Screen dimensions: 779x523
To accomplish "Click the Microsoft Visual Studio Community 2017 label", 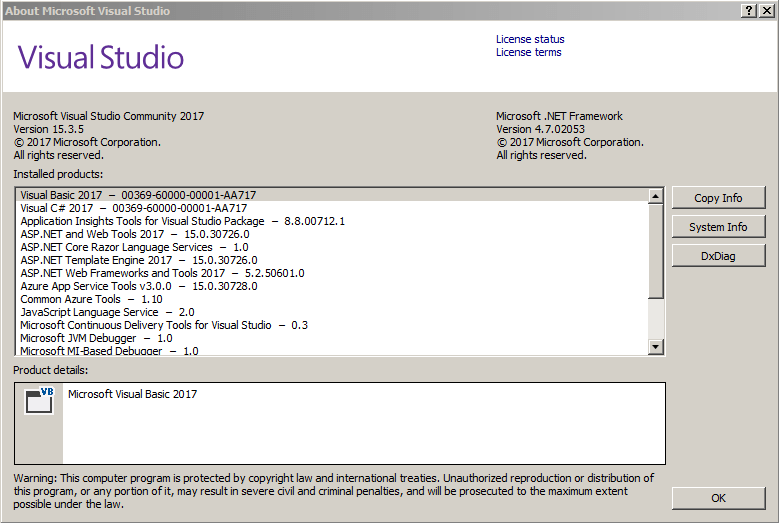I will coord(109,116).
